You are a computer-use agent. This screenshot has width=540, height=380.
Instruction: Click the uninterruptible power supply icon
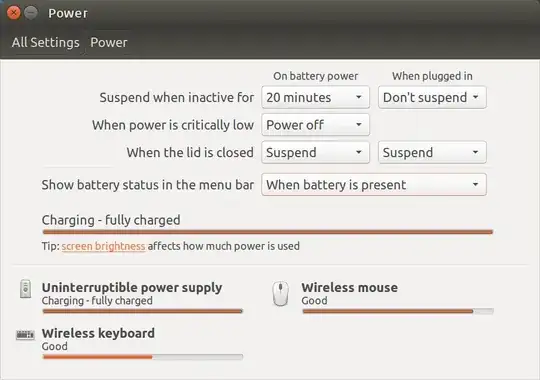pos(25,289)
